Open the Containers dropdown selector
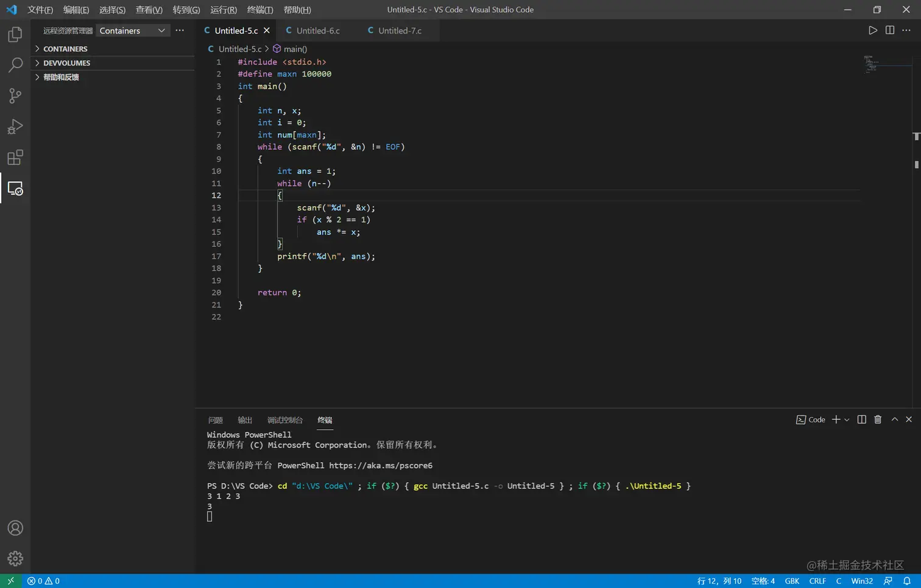The image size is (921, 588). [132, 30]
